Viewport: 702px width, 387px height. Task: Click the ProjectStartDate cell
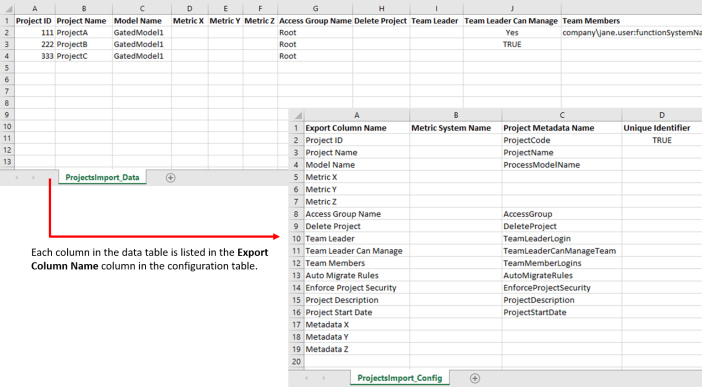click(562, 312)
